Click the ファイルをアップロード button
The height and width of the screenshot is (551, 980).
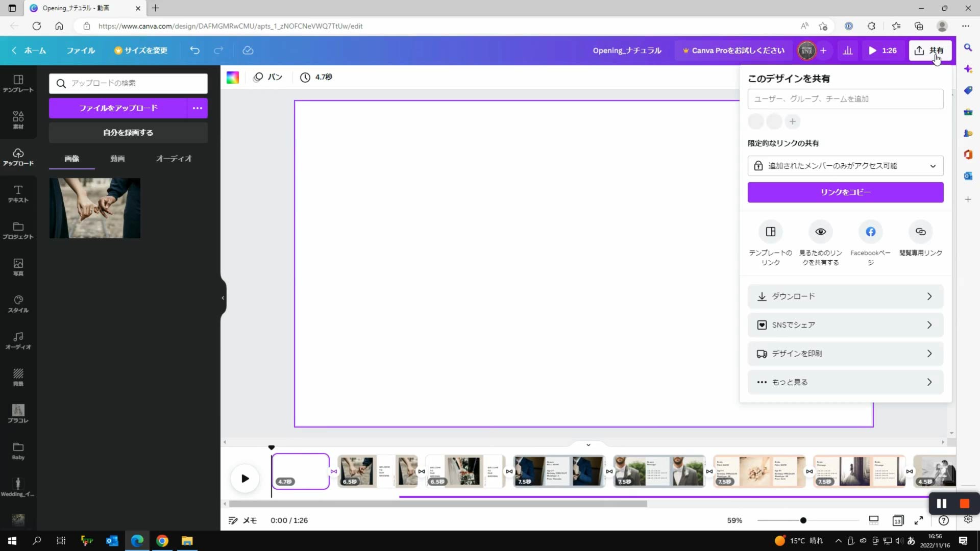[118, 108]
